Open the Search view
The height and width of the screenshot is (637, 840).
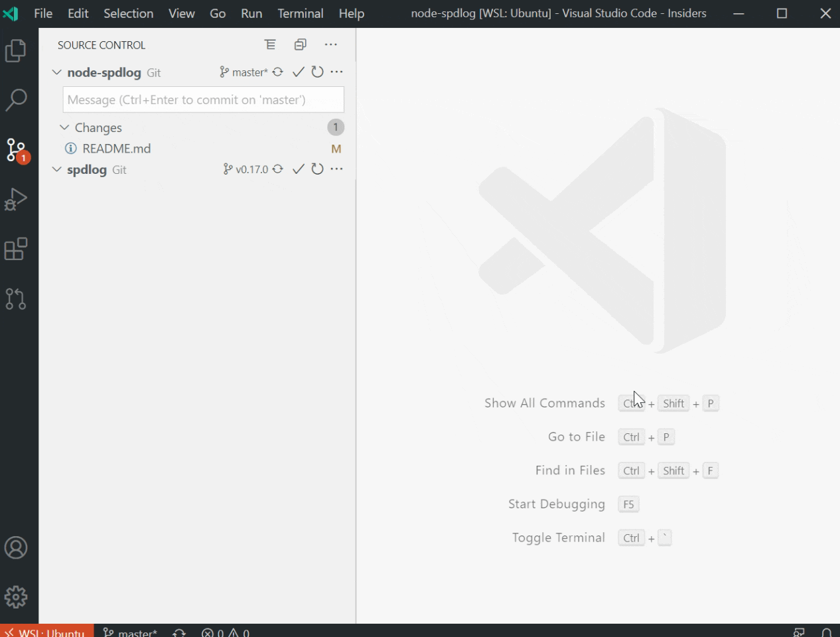tap(16, 100)
